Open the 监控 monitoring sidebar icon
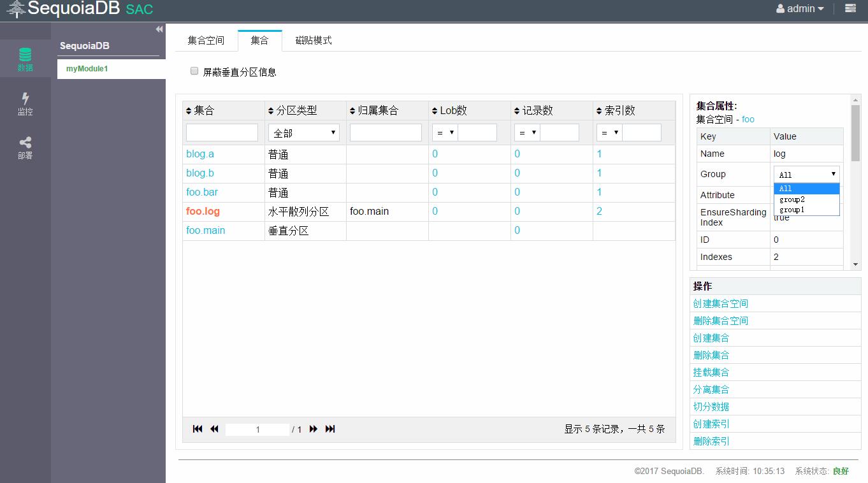The width and height of the screenshot is (868, 483). 25,103
